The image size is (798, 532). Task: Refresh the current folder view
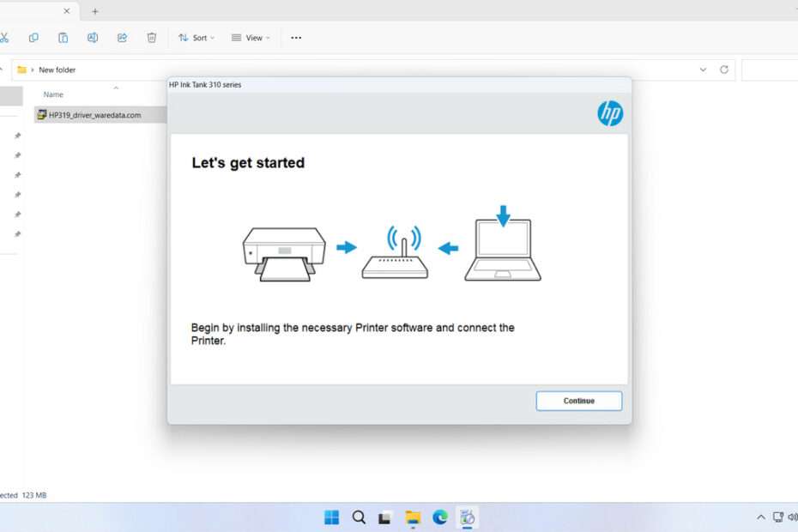724,70
